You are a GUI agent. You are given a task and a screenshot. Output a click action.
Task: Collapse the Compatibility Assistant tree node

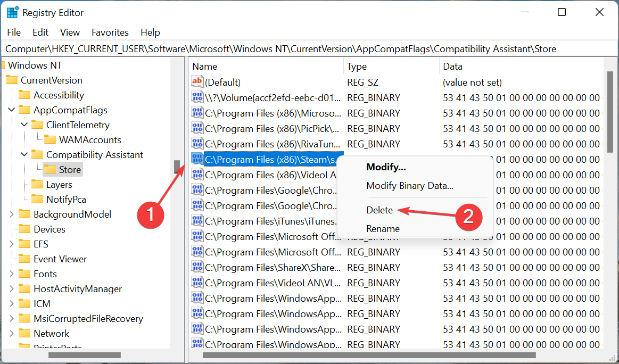click(24, 154)
